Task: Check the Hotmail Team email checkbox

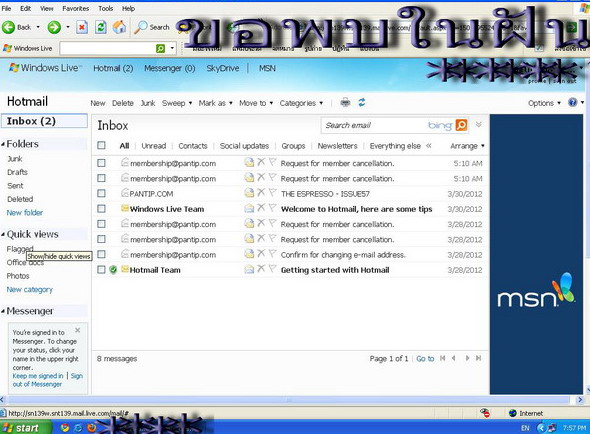Action: [x=101, y=270]
